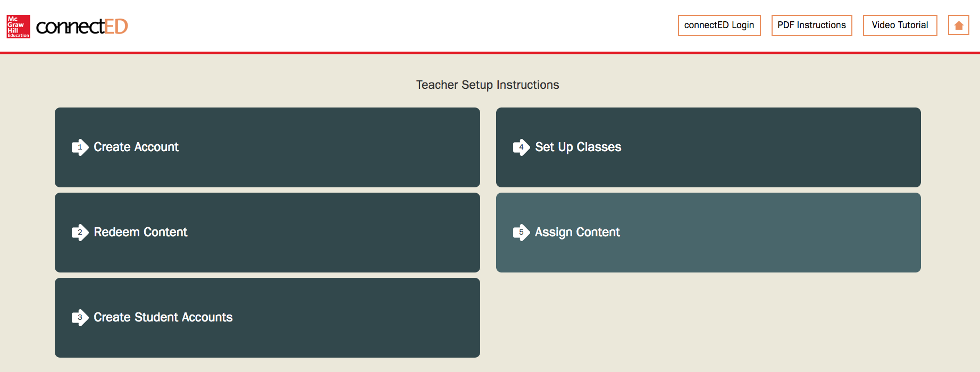Click the connectED wordmark logo
This screenshot has width=980, height=372.
[82, 26]
